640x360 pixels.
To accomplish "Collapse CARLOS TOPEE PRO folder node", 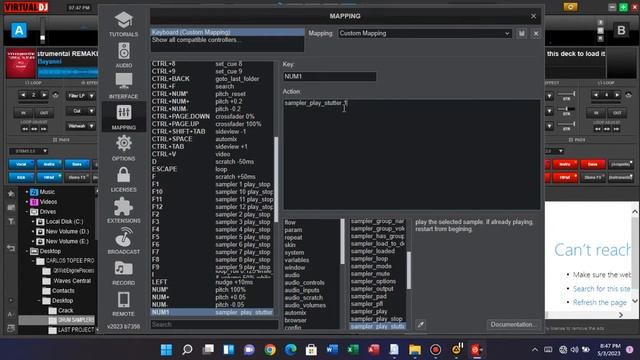I will [x=33, y=261].
